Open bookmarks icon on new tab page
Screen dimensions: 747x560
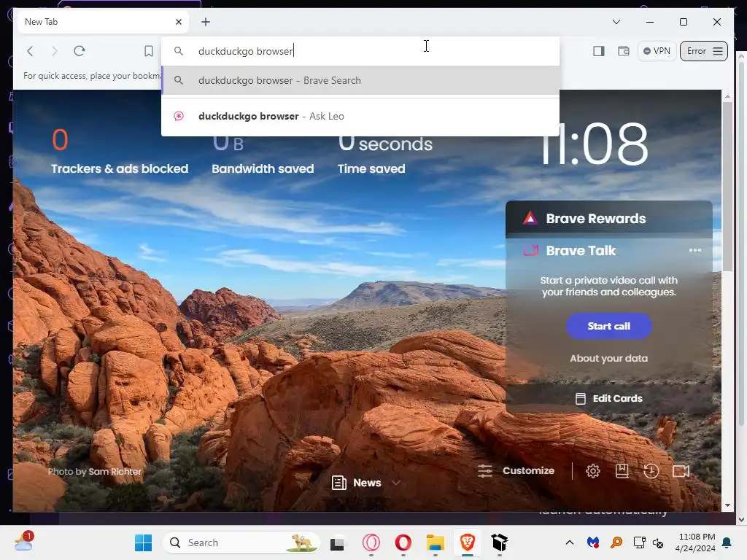click(x=622, y=472)
